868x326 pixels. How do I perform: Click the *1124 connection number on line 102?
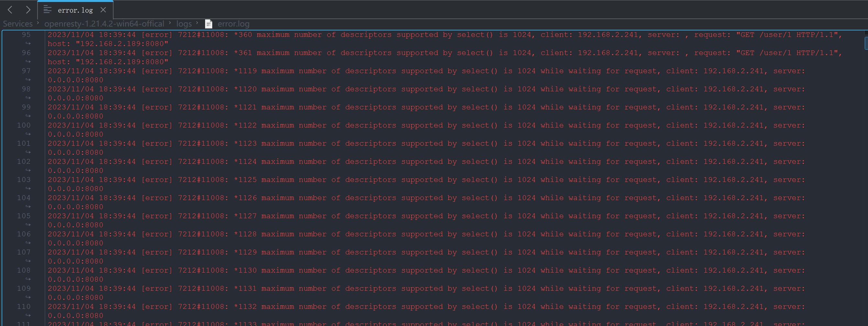pyautogui.click(x=245, y=162)
